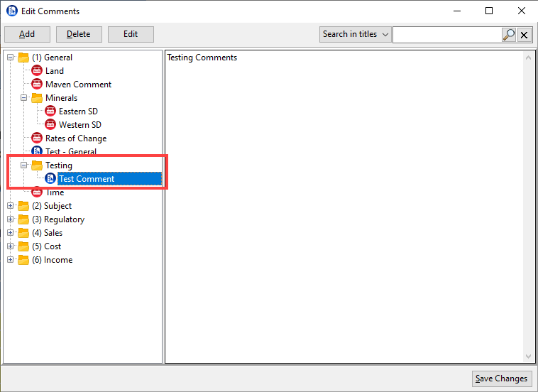Select the Western SD tree item

click(x=79, y=125)
